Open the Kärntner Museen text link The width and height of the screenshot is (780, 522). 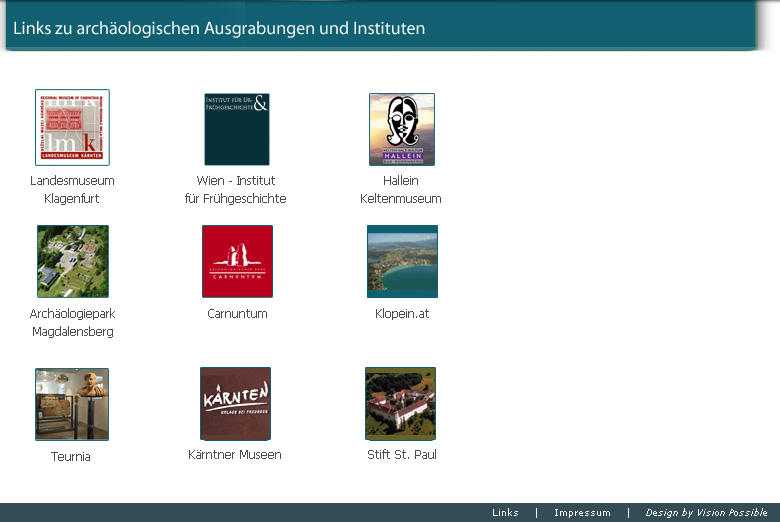[235, 454]
